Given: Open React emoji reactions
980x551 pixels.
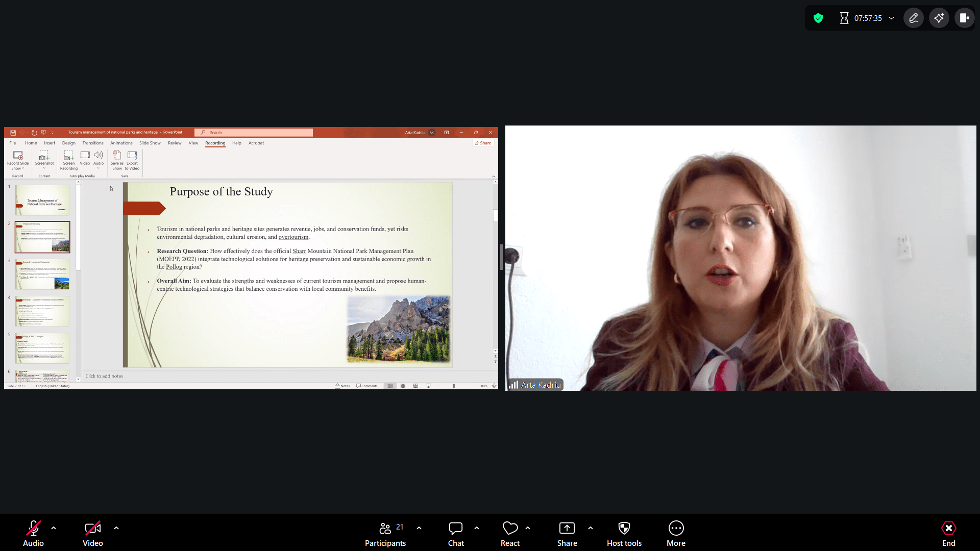Looking at the screenshot, I should click(x=510, y=533).
